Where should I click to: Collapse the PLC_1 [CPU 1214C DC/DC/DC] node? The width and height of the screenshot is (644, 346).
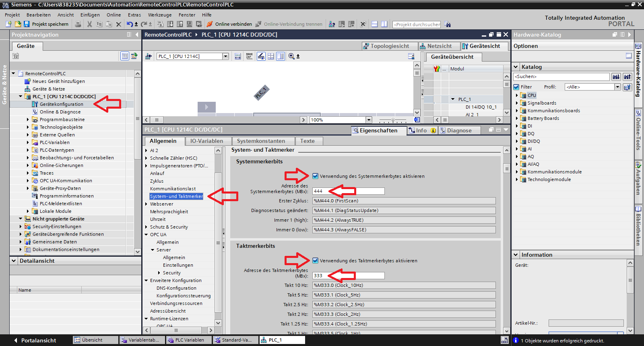click(21, 97)
